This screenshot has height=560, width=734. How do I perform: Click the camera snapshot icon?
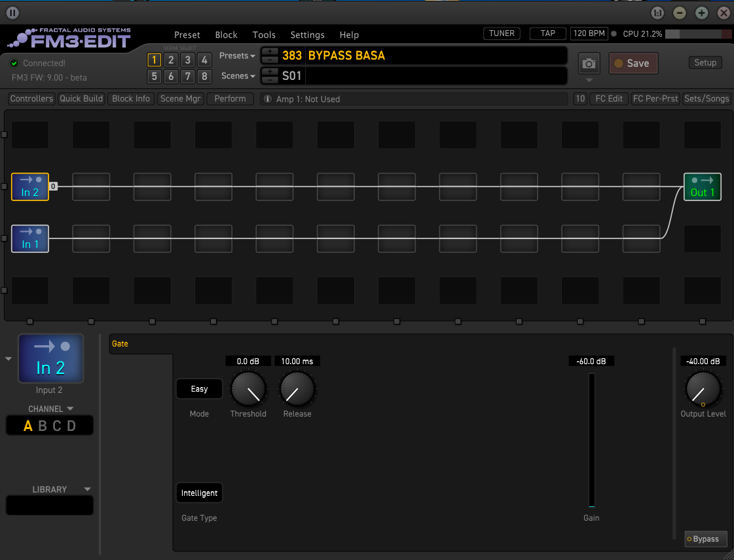589,64
